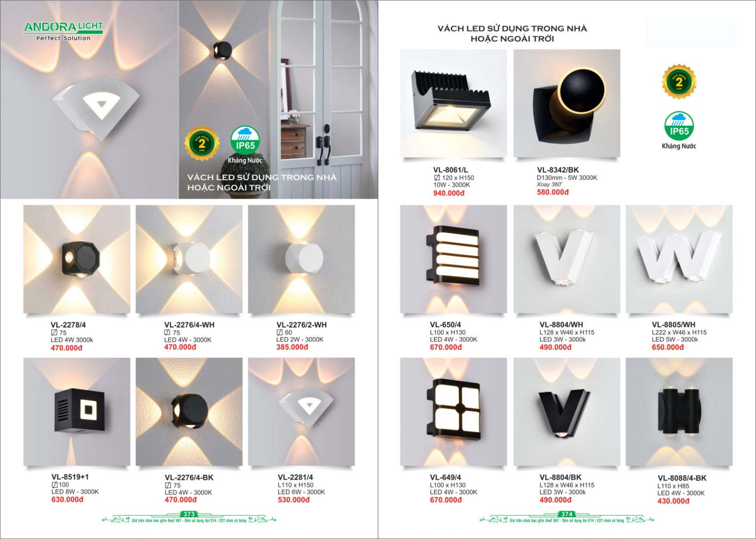Click the VL-2276/4-BK black lamp image
Screen dimensions: 756x539
tap(189, 412)
